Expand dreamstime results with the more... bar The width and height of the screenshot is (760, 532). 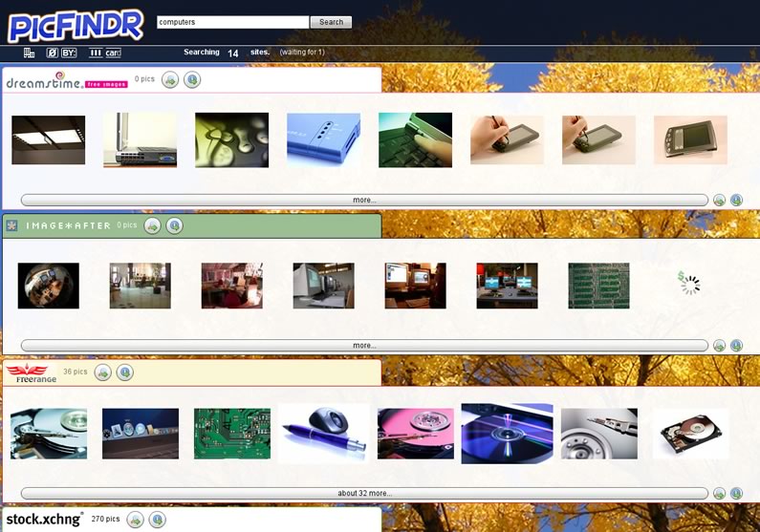(364, 200)
